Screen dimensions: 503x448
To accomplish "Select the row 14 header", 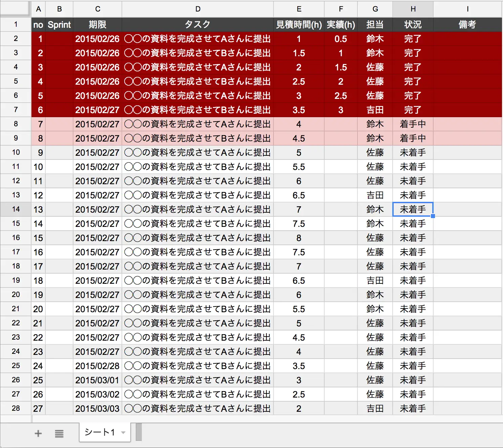I will pyautogui.click(x=16, y=209).
